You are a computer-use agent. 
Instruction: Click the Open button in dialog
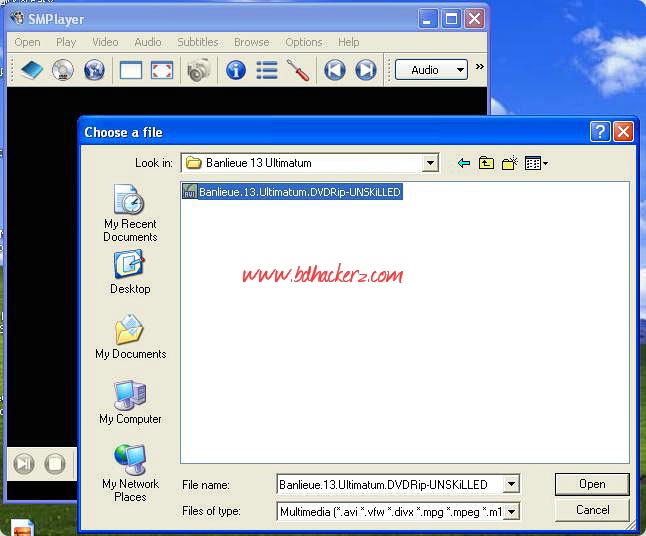pos(592,484)
